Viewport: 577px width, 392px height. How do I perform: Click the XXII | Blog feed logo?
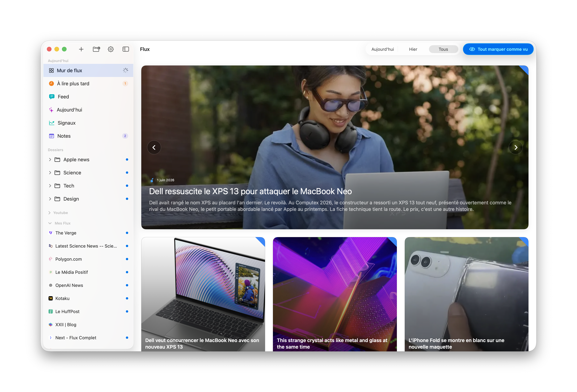(51, 325)
